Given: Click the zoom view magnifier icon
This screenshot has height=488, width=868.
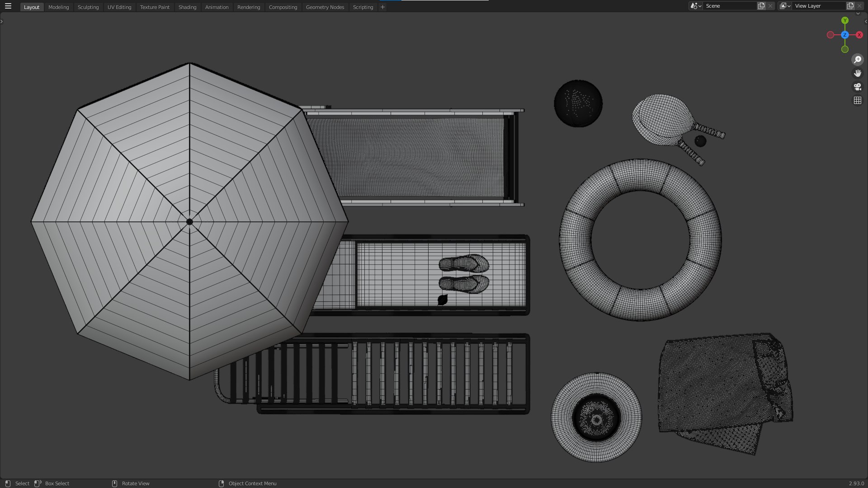Looking at the screenshot, I should coord(857,60).
